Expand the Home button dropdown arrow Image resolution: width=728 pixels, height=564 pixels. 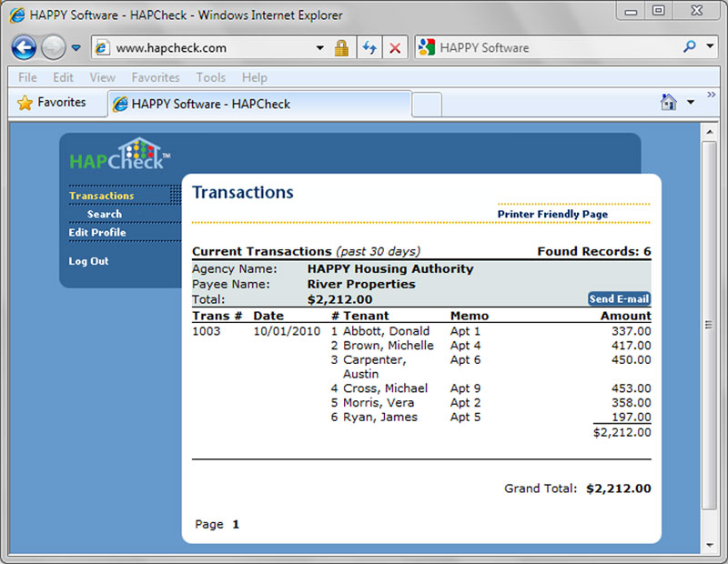point(691,102)
